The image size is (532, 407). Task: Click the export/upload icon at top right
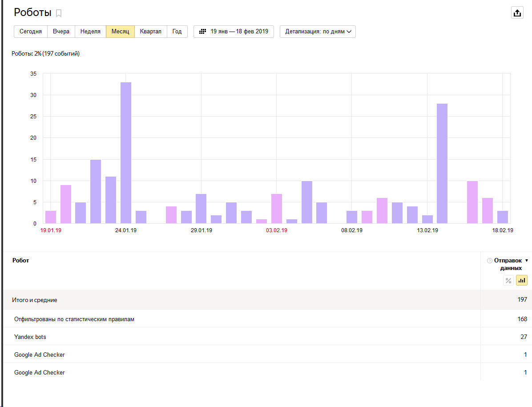(517, 13)
